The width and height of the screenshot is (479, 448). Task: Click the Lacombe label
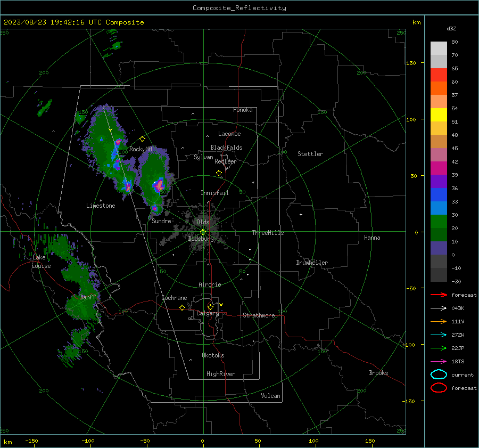pos(229,134)
